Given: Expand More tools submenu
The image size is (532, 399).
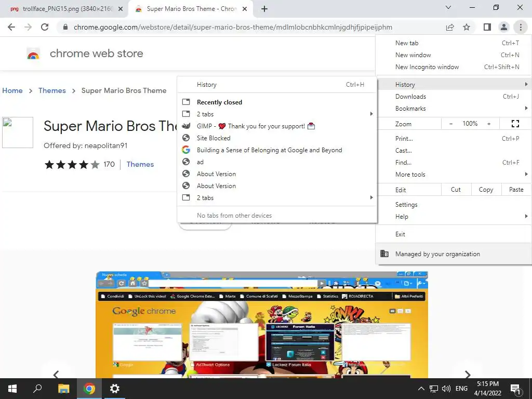Looking at the screenshot, I should [x=453, y=175].
